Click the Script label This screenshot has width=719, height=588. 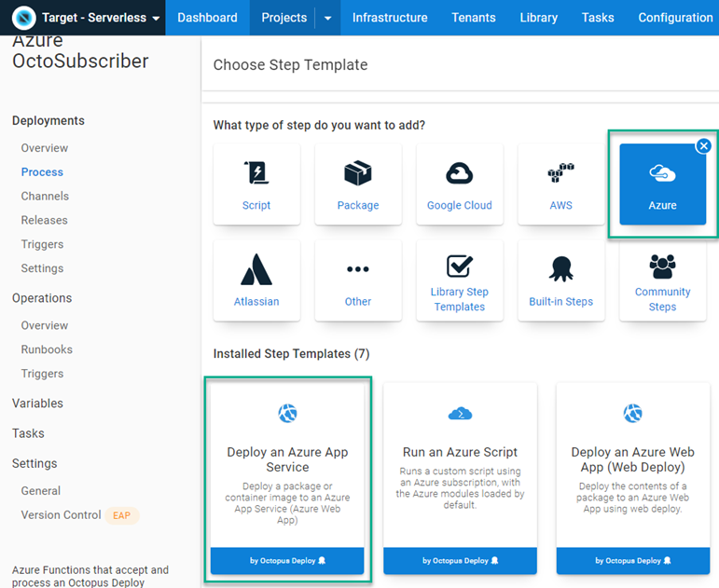click(x=256, y=205)
